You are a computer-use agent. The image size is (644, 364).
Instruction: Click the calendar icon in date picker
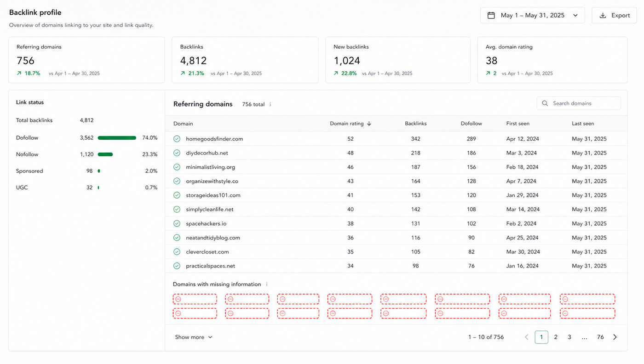pos(491,15)
